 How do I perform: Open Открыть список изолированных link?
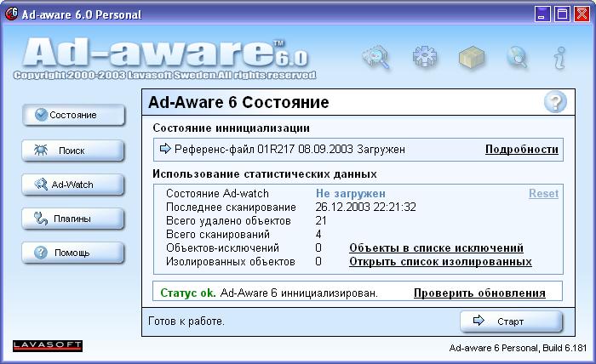coord(440,261)
